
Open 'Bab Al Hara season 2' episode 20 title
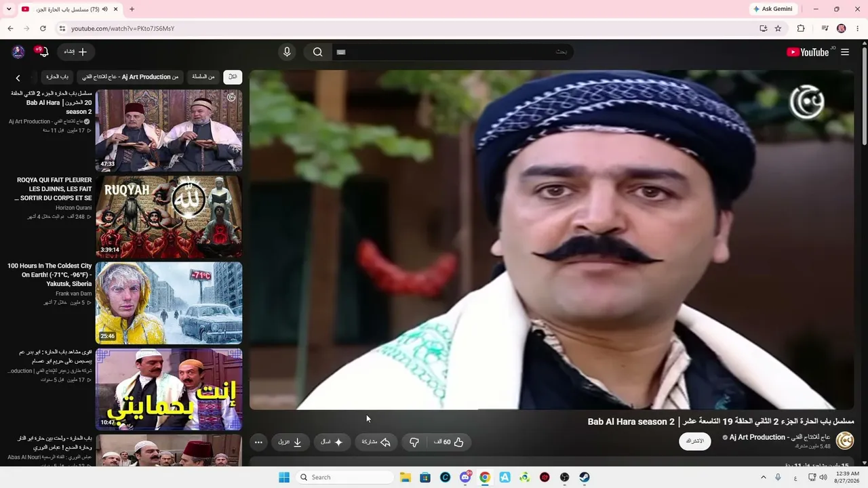coord(52,102)
